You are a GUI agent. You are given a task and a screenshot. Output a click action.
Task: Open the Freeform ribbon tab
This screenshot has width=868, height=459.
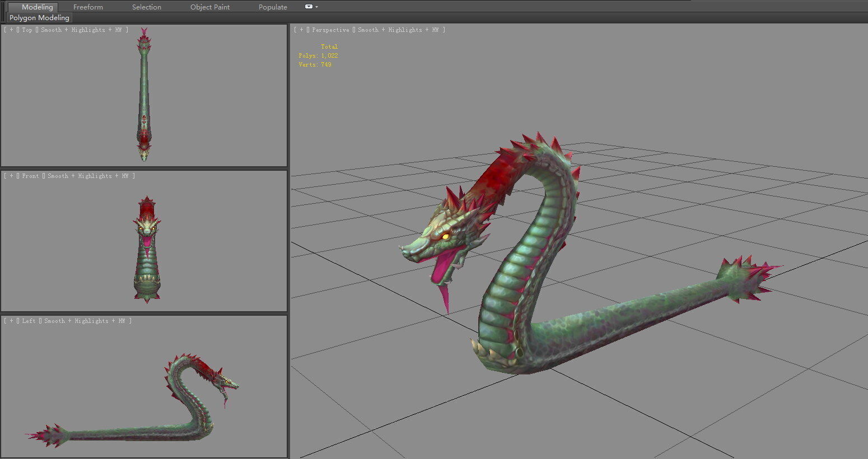88,7
